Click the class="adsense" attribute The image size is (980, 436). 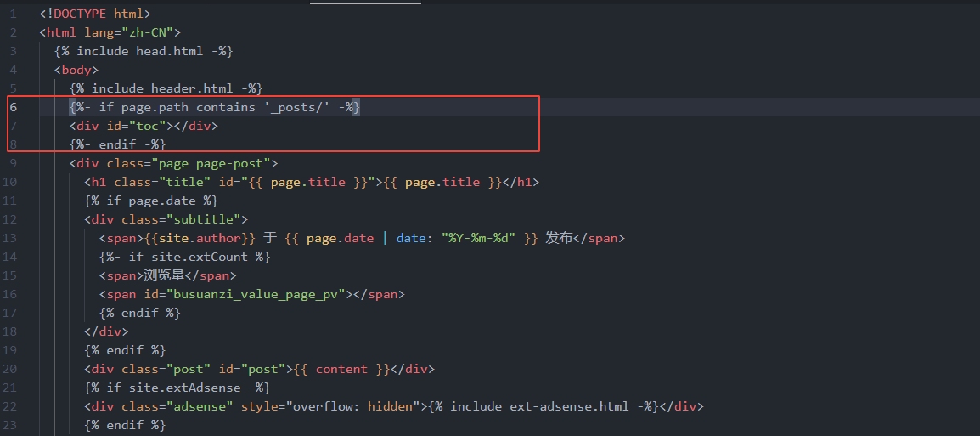(177, 408)
